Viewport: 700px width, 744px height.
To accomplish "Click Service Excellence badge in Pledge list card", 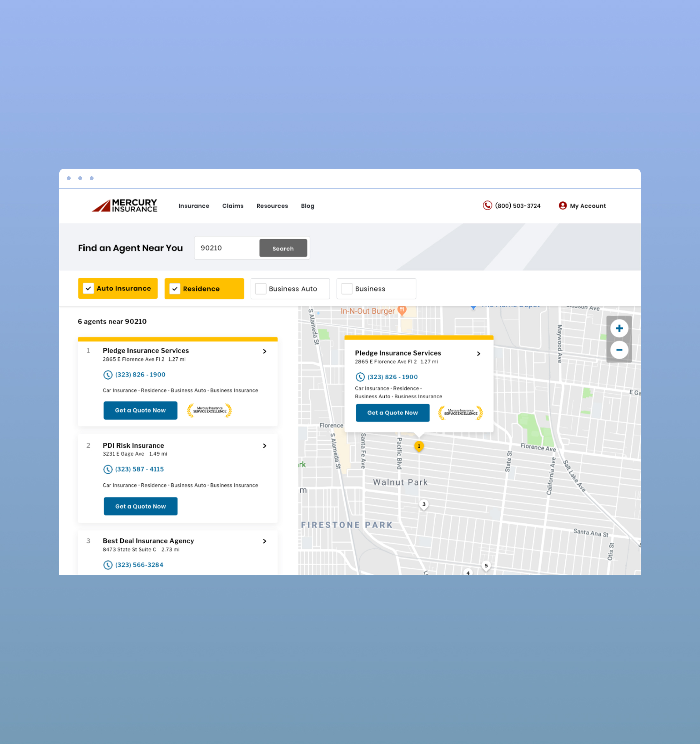I will (x=209, y=411).
